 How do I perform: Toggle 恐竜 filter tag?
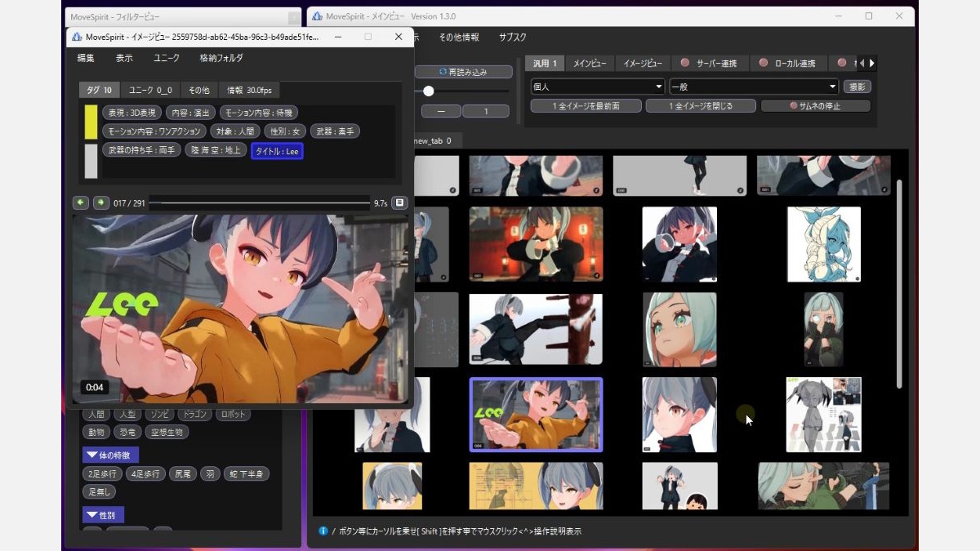[129, 432]
